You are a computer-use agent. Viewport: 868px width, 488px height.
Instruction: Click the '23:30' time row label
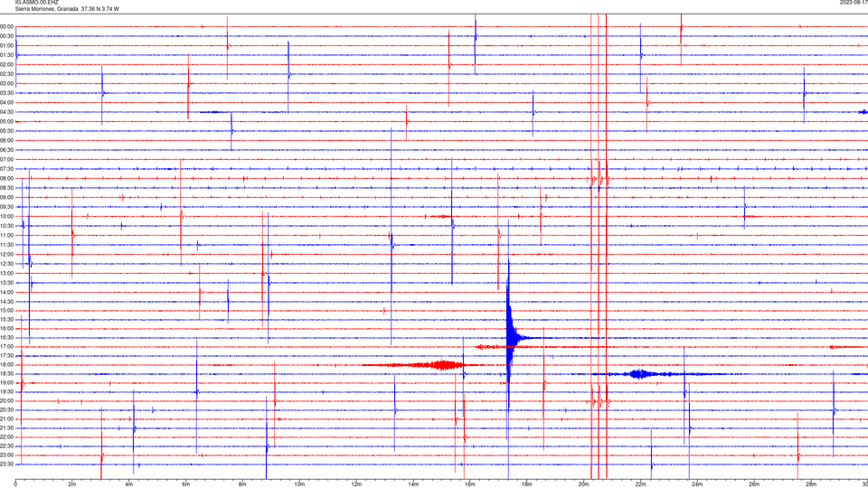coord(7,465)
